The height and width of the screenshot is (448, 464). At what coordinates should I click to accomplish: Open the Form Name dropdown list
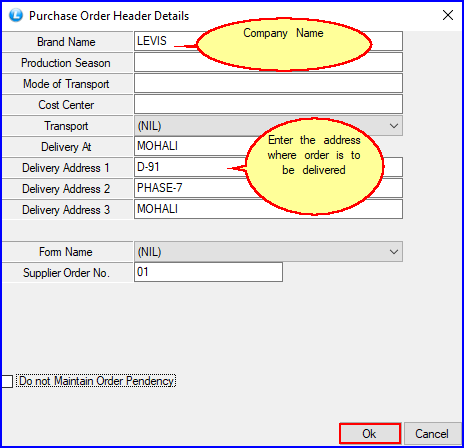tap(268, 252)
